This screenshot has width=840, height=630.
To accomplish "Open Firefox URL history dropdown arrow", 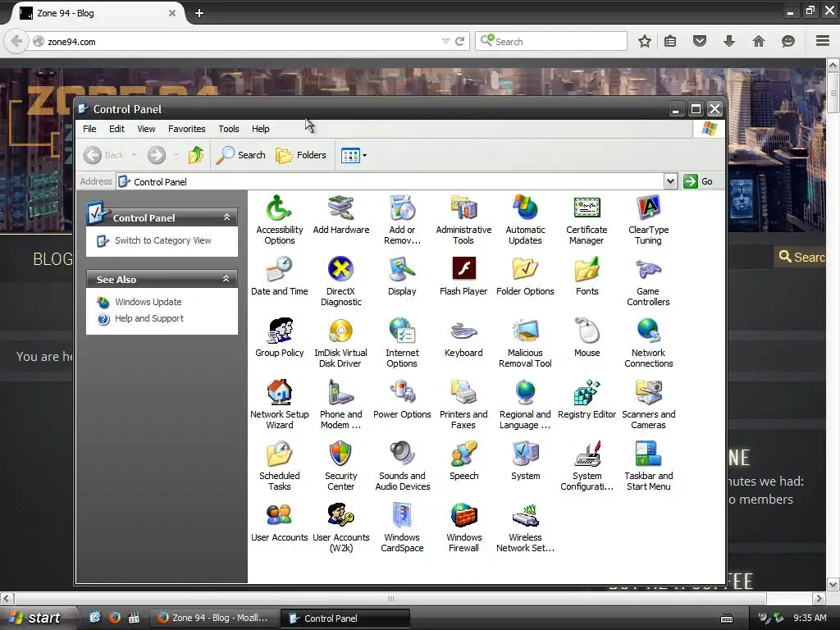I will click(x=445, y=41).
